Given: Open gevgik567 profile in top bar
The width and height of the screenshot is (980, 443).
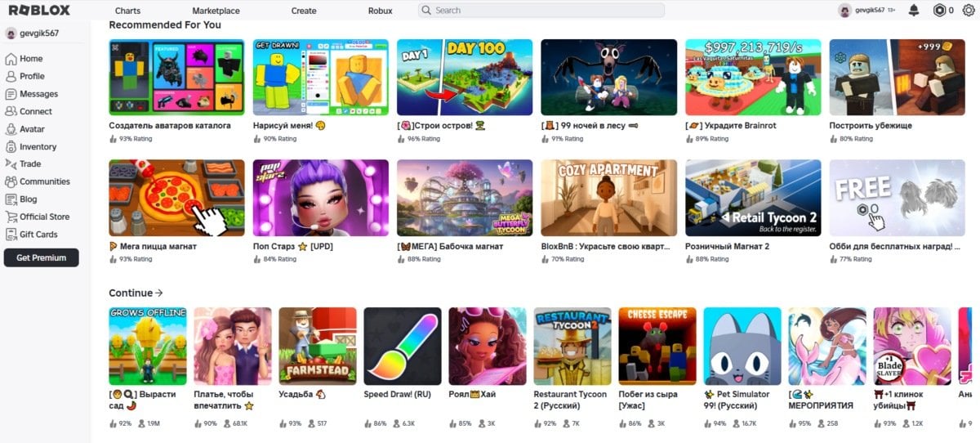Looking at the screenshot, I should click(x=867, y=11).
